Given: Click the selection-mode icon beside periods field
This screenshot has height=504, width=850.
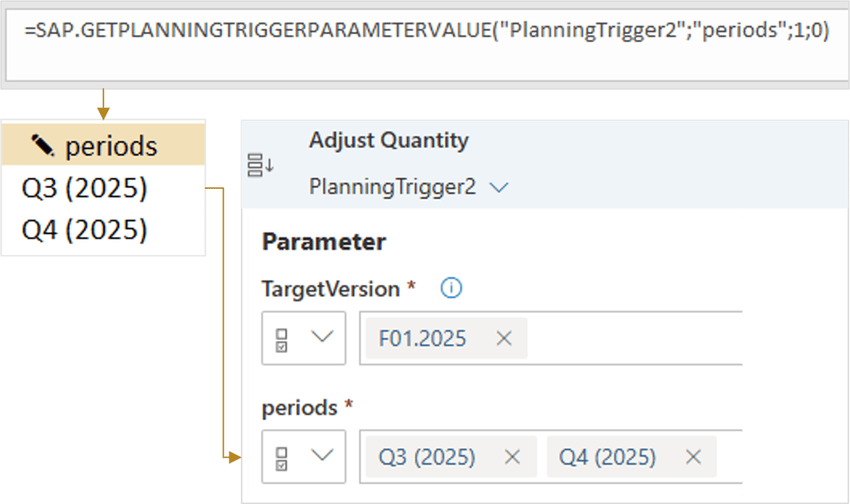Looking at the screenshot, I should pyautogui.click(x=280, y=456).
